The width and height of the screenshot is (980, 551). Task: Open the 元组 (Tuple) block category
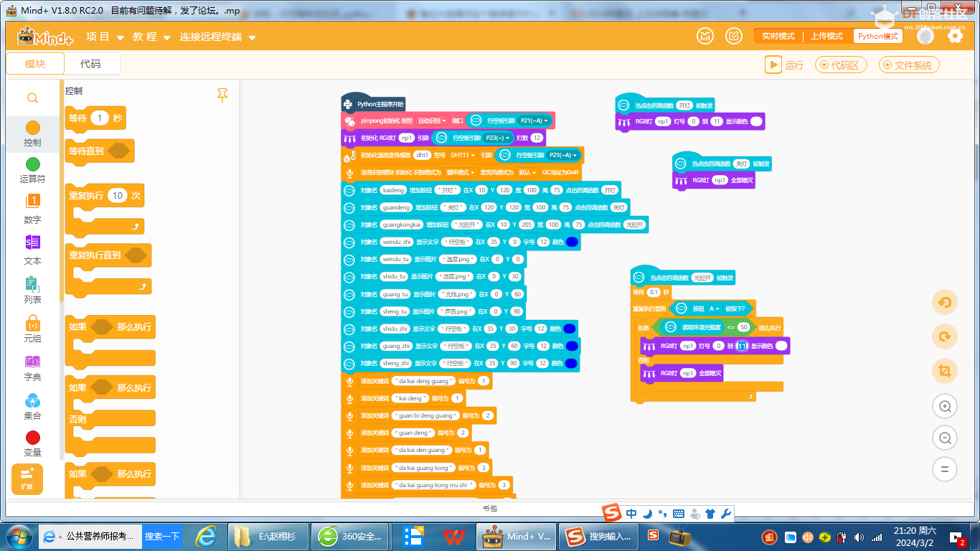(32, 329)
